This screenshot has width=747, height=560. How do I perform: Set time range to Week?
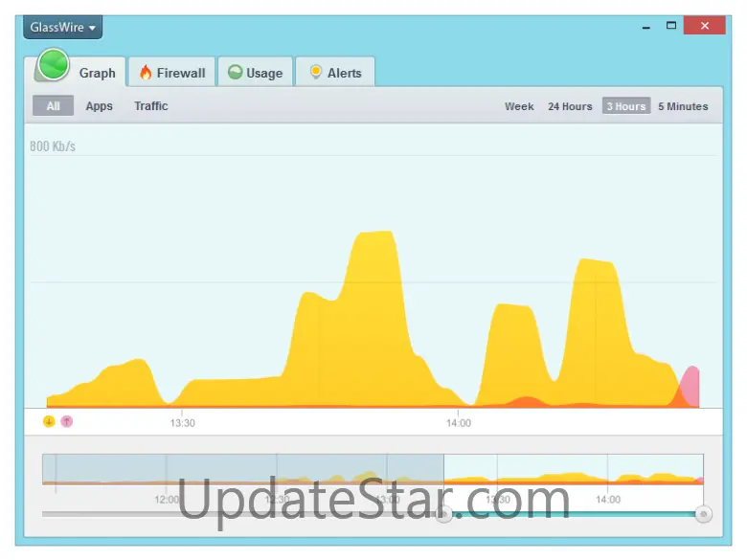(519, 106)
